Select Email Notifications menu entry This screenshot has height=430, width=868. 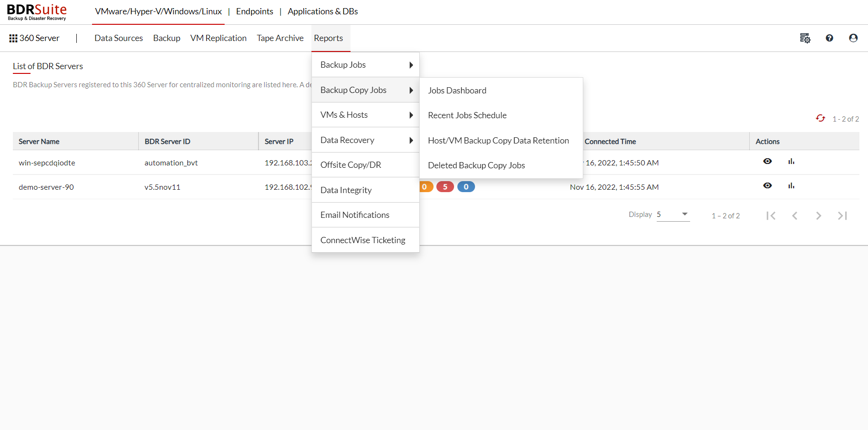click(x=365, y=215)
